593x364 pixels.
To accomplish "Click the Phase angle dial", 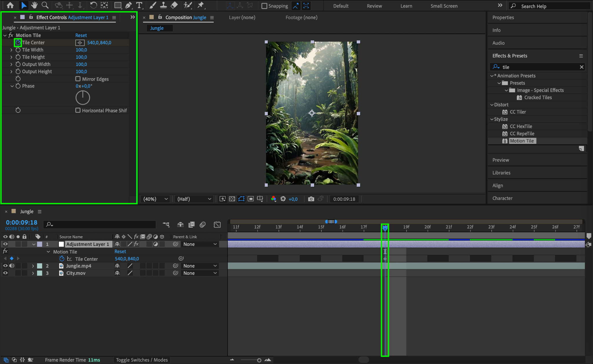I will point(83,98).
